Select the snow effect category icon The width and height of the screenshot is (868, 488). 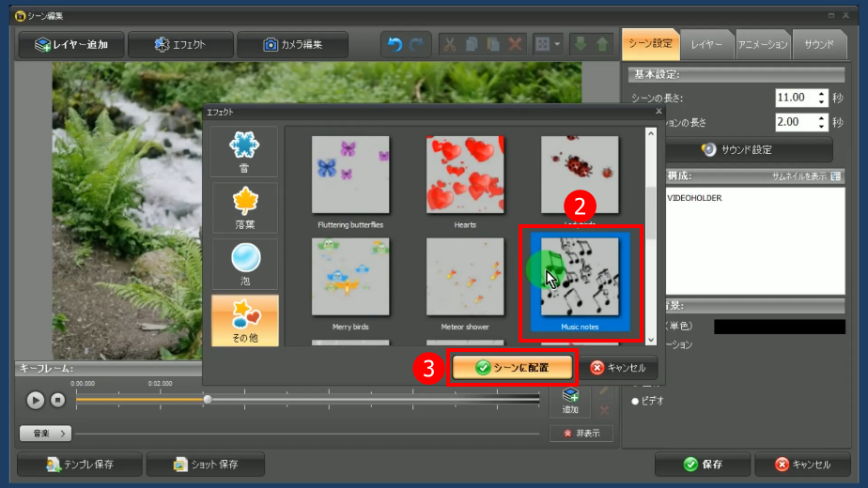[244, 151]
